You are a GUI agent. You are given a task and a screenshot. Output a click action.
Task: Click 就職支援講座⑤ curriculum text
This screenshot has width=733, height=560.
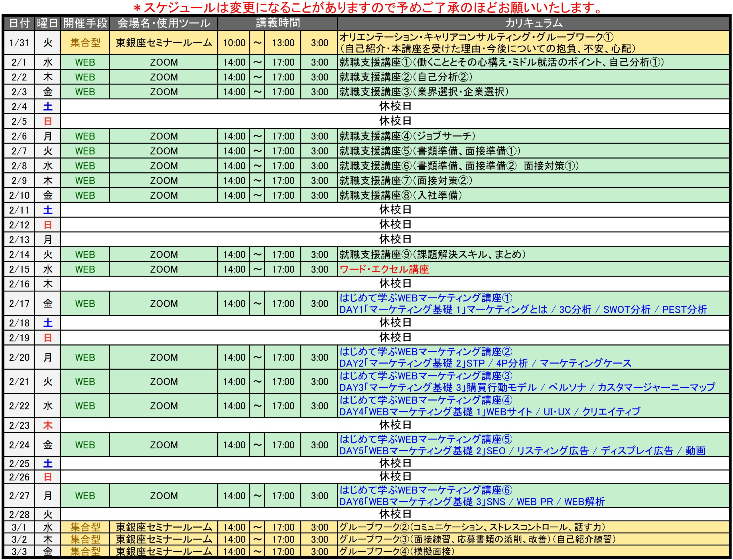[430, 151]
